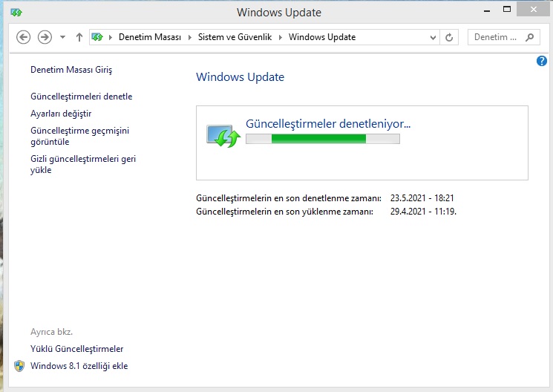
Task: Select Denetim Masası breadcrumb
Action: 150,37
